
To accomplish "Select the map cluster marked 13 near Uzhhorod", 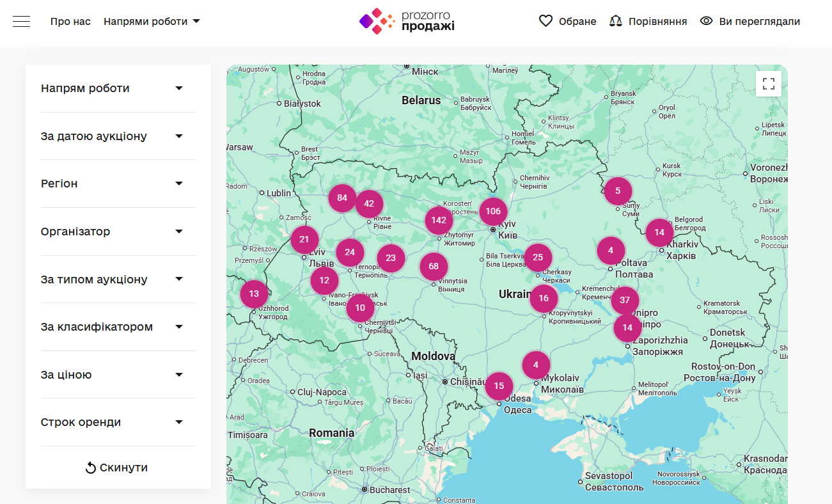I will (254, 294).
